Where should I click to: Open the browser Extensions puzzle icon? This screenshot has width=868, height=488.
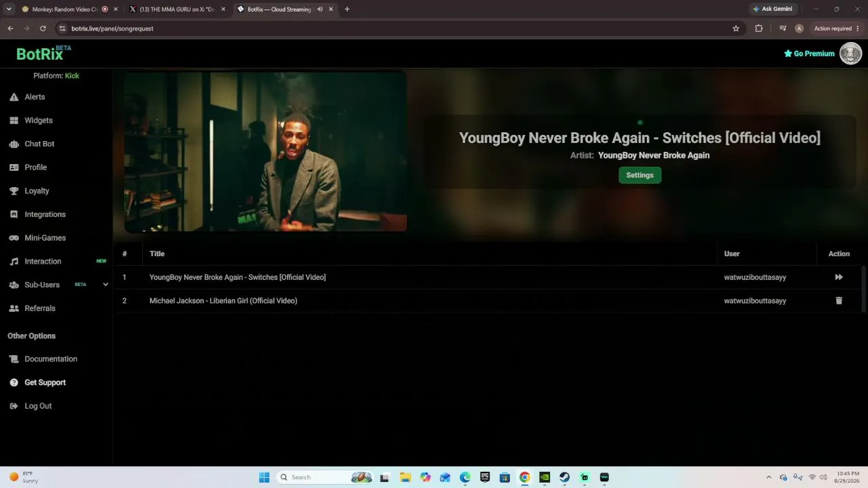click(x=759, y=28)
